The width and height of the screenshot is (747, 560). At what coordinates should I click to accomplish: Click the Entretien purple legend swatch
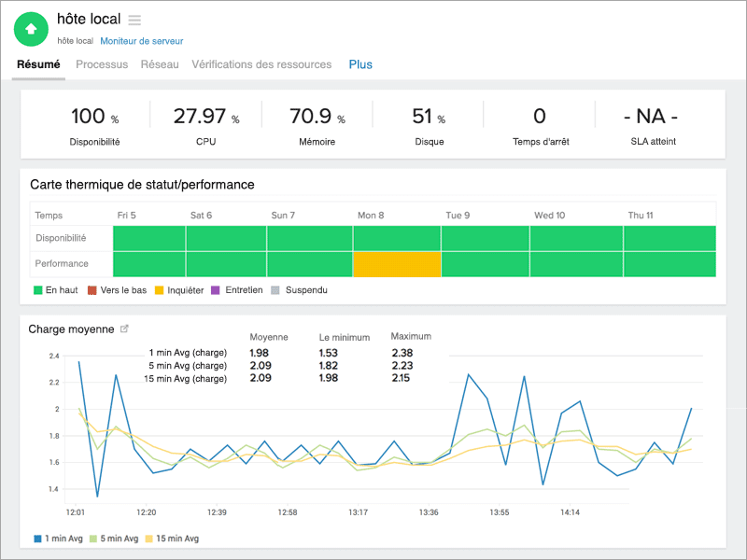(x=218, y=290)
